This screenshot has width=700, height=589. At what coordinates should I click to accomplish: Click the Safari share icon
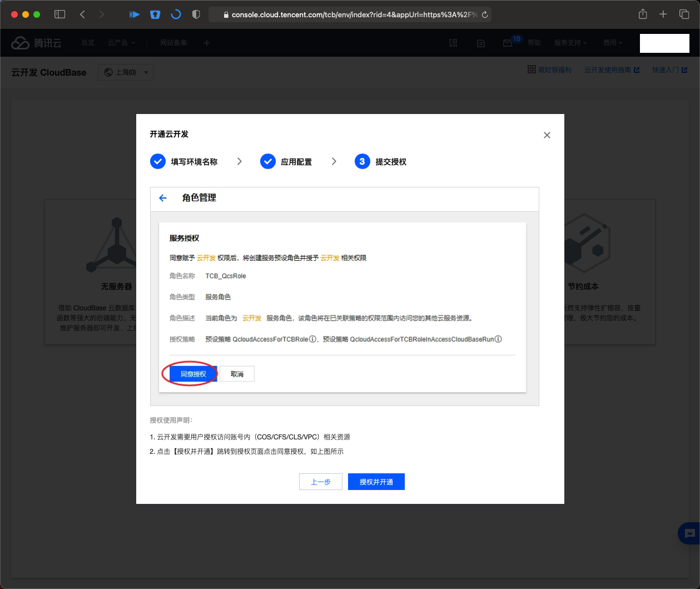pos(642,13)
